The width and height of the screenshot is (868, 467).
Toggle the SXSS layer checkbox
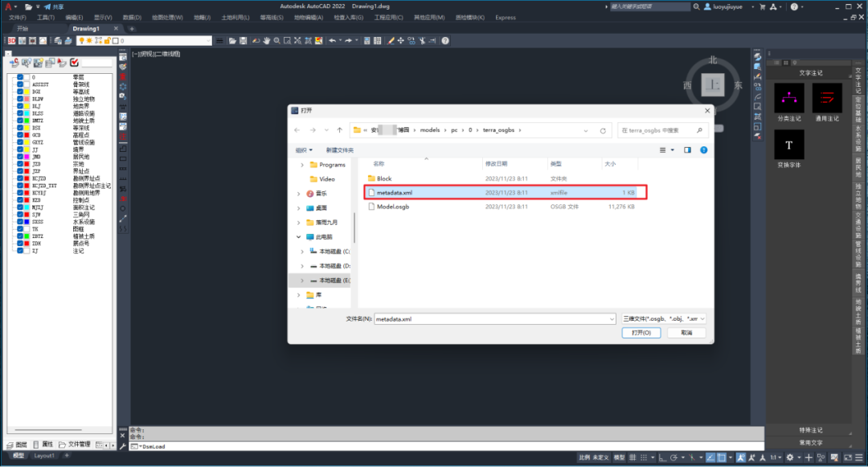(20, 221)
